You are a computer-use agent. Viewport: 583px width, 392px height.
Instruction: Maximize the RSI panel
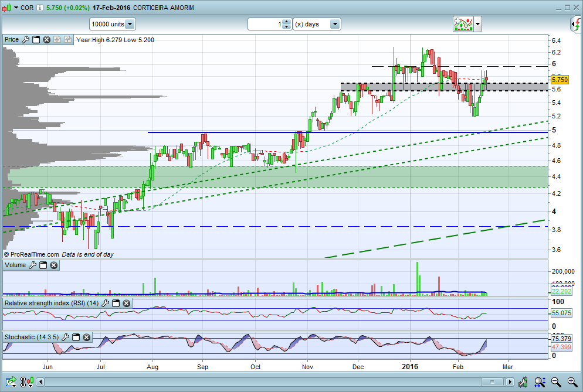pos(116,303)
